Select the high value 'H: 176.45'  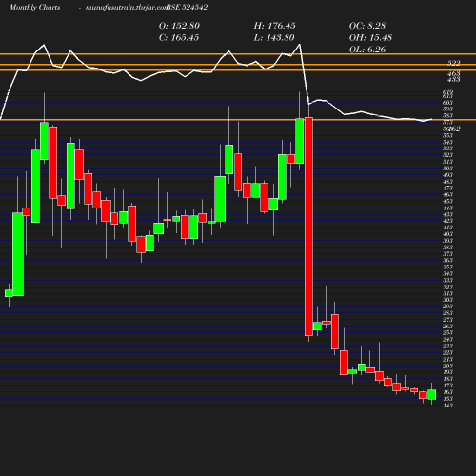(275, 26)
